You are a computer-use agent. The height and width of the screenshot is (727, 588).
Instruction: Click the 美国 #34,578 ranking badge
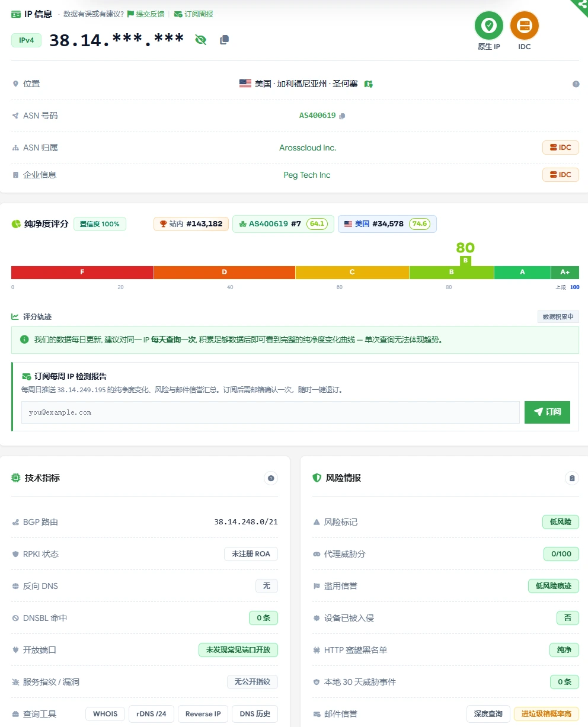[x=387, y=224]
